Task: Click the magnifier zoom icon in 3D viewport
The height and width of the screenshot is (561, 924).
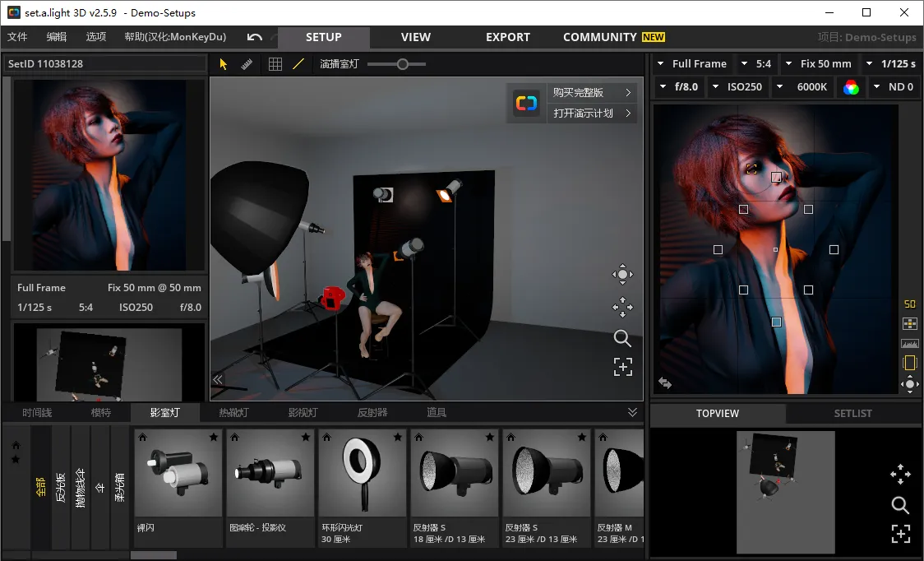Action: 622,338
